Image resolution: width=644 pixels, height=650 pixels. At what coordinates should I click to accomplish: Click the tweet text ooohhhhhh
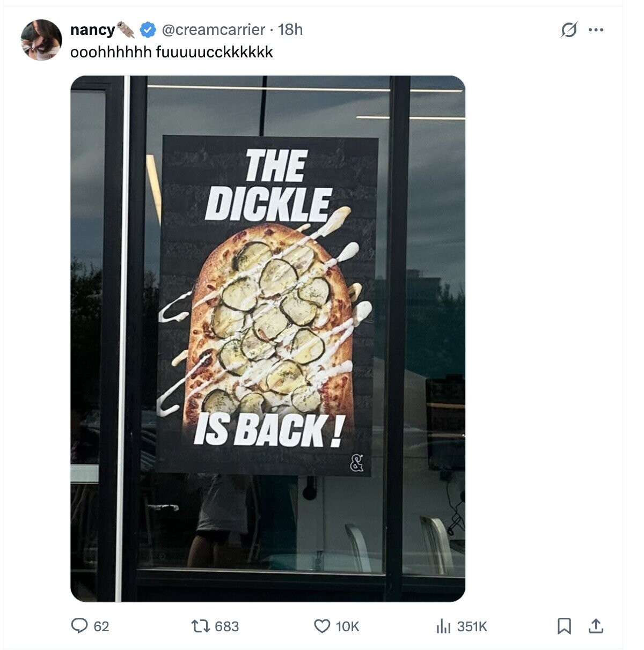point(111,52)
